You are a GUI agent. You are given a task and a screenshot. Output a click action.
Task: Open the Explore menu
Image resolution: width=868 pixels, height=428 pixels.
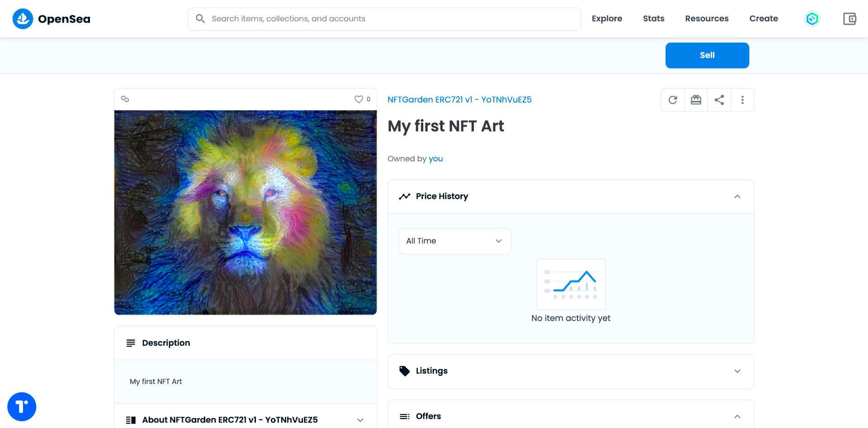[x=607, y=19]
